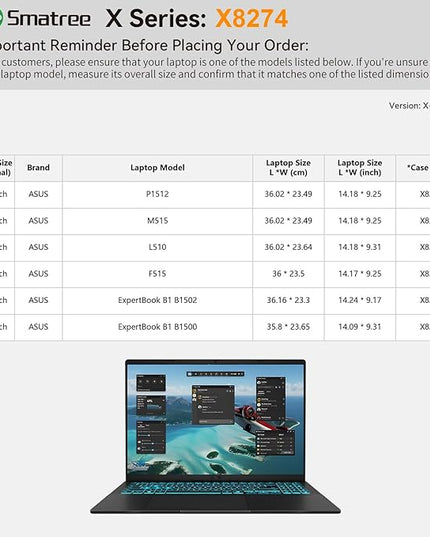Select the "M515" model cell

[157, 221]
